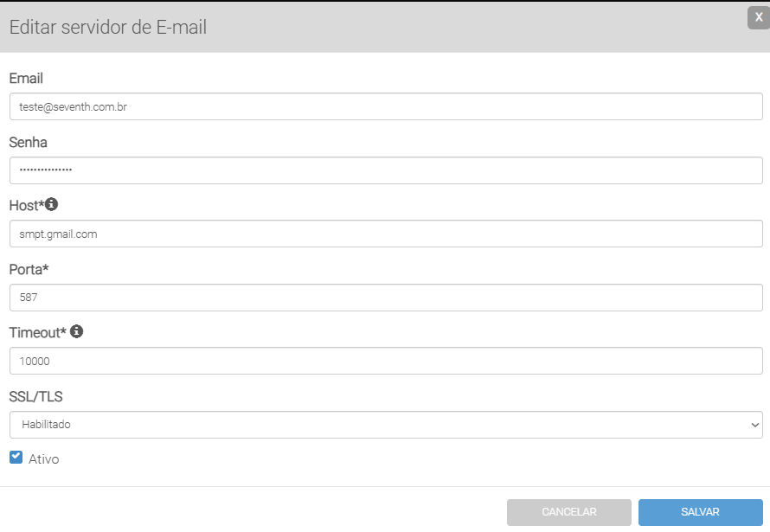The width and height of the screenshot is (770, 532).
Task: Click the info icon next to Timeout
Action: [x=76, y=332]
